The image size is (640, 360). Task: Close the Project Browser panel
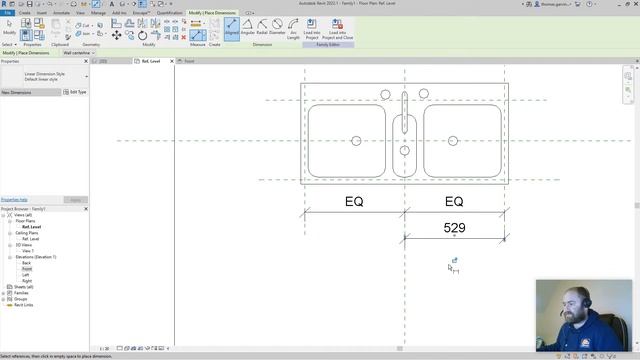click(86, 209)
